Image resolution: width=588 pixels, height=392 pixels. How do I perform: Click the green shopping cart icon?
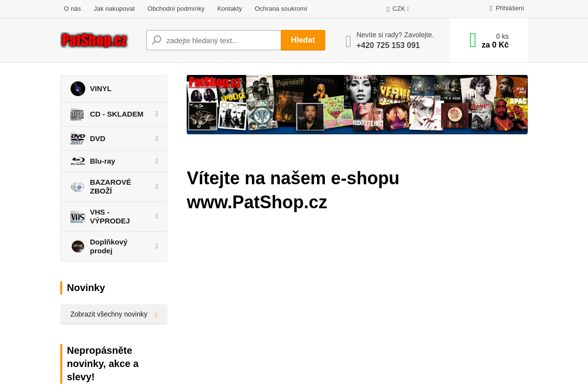(x=472, y=40)
